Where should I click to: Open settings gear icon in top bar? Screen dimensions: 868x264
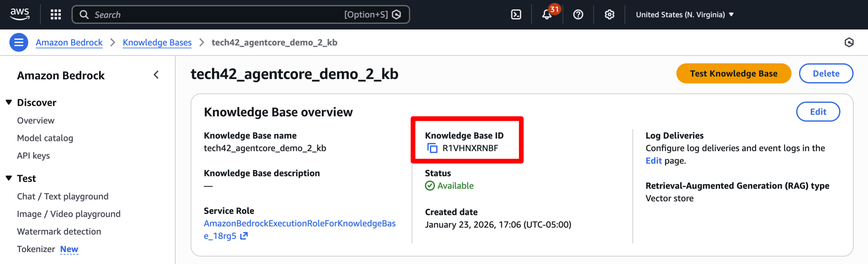tap(609, 14)
